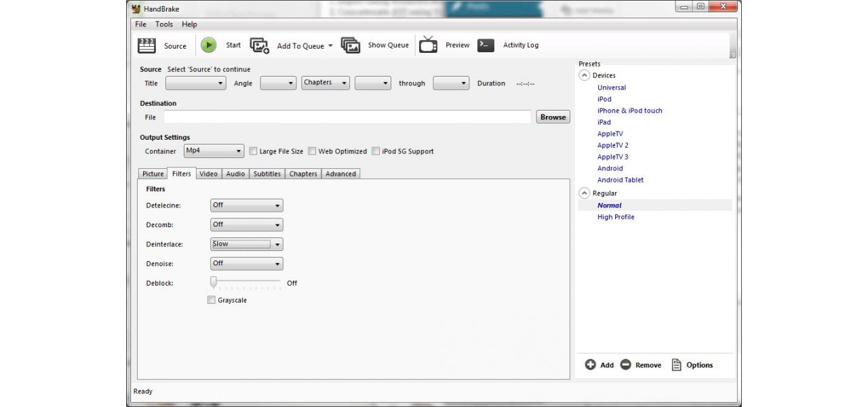The image size is (868, 407).
Task: Open the Decomb dropdown
Action: click(x=247, y=225)
